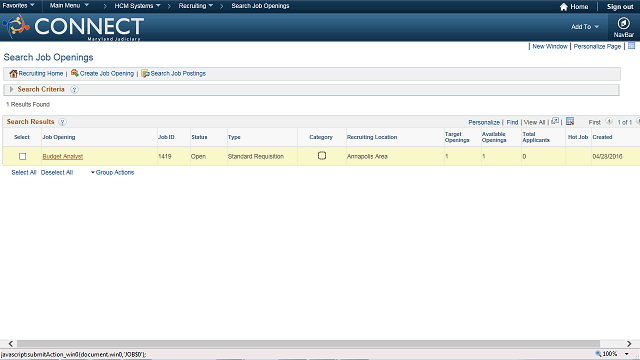
Task: Tick the Budget Analyst select checkbox
Action: pos(22,156)
